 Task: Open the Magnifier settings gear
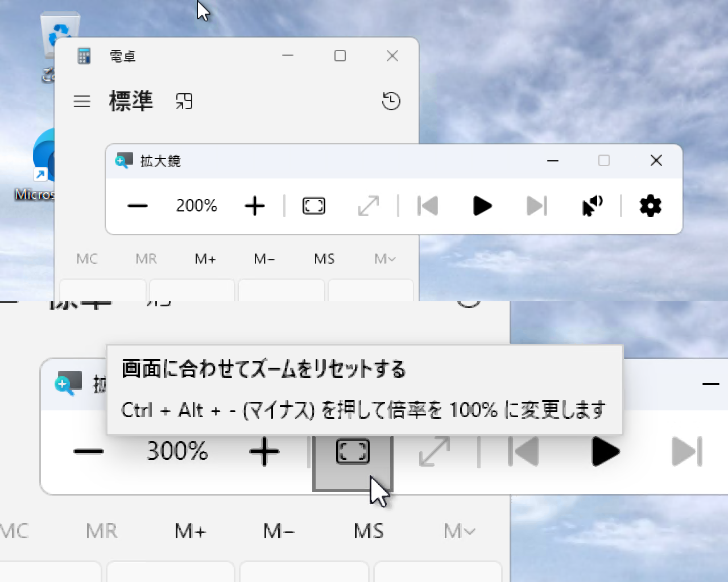650,206
